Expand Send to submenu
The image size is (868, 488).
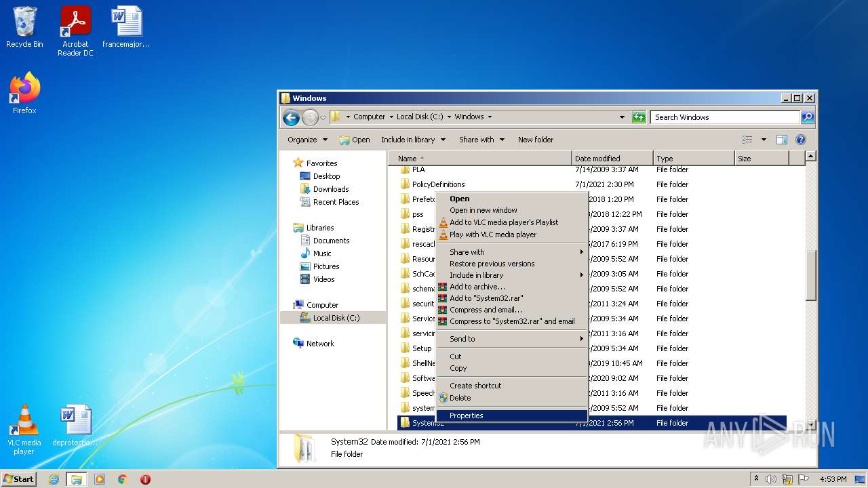pos(511,339)
